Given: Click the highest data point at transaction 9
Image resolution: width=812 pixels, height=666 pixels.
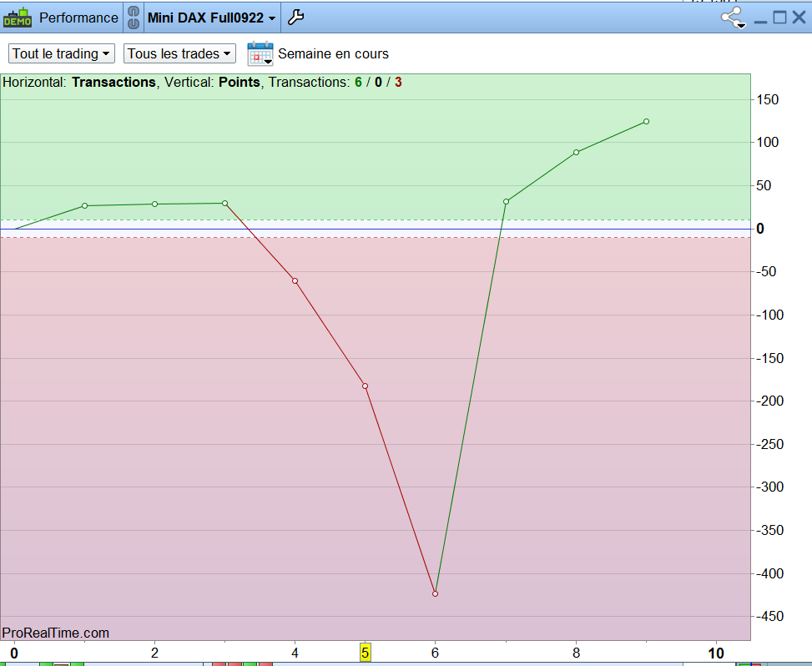Looking at the screenshot, I should (646, 121).
